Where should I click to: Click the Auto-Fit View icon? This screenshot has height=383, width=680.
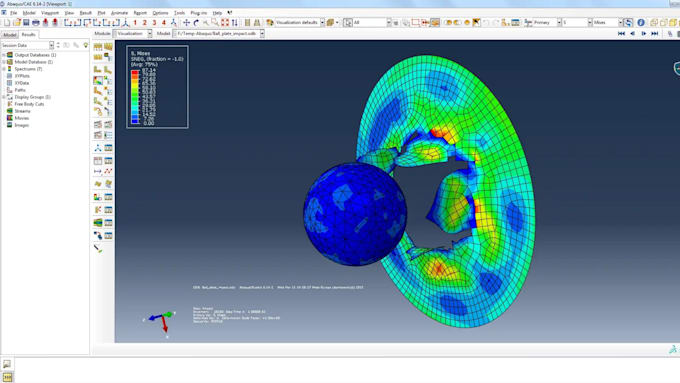click(x=225, y=23)
